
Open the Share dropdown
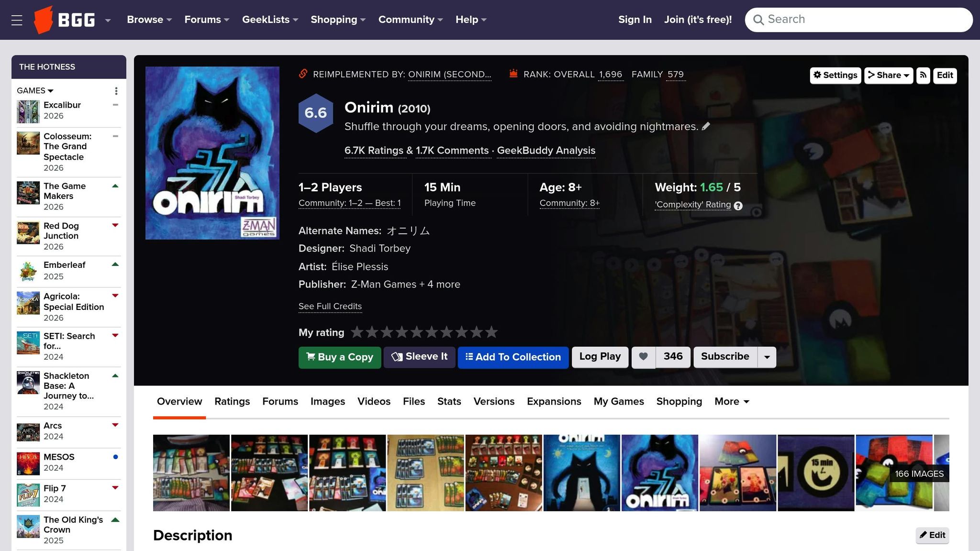[x=889, y=75]
